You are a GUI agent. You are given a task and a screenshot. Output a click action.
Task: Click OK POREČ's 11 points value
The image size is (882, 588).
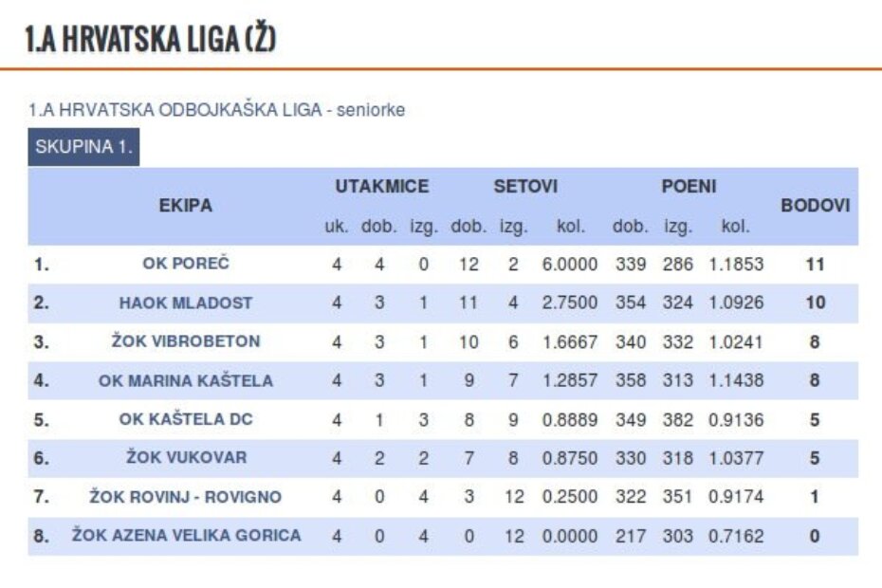[815, 265]
